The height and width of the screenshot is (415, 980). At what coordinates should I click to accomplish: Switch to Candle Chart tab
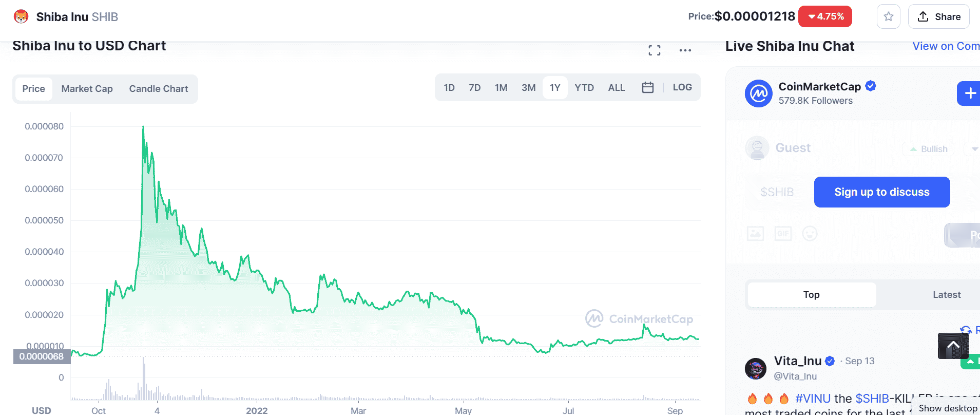[159, 89]
